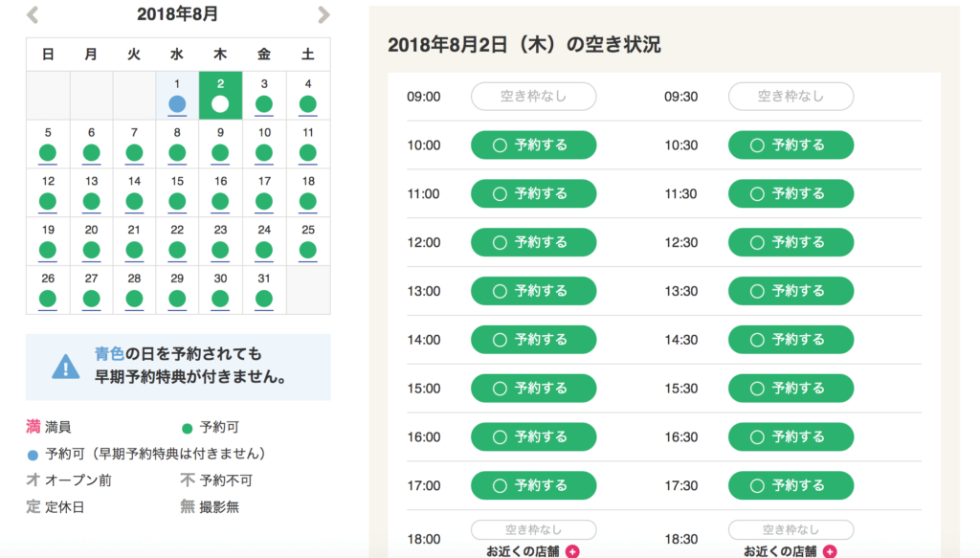Image resolution: width=980 pixels, height=558 pixels.
Task: Select the highlighted August 2 date cell
Action: tap(220, 95)
